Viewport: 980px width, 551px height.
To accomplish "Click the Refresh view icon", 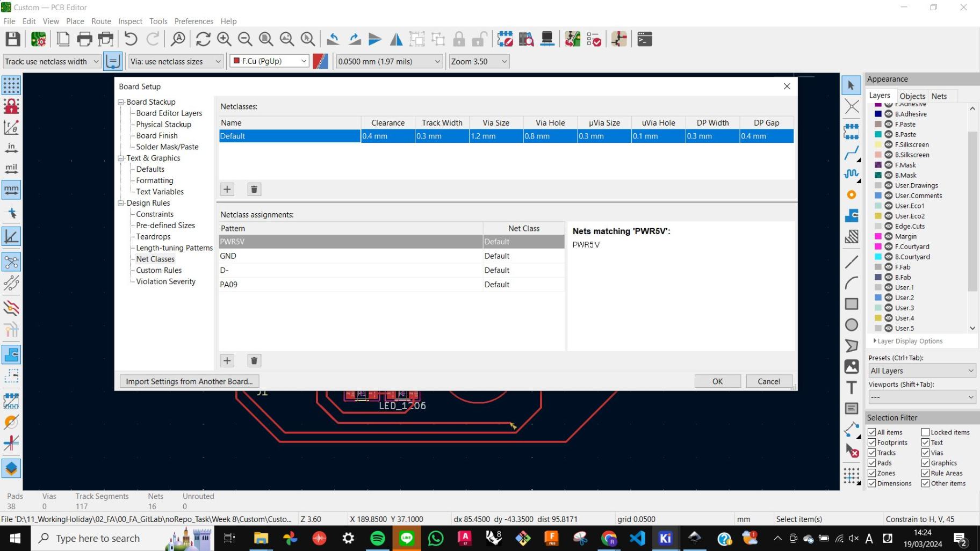I will [x=203, y=39].
